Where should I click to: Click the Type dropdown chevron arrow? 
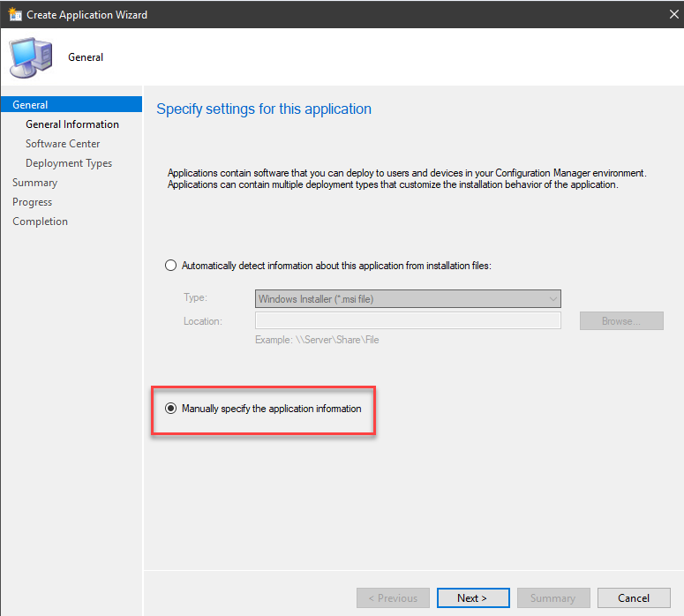[x=552, y=299]
